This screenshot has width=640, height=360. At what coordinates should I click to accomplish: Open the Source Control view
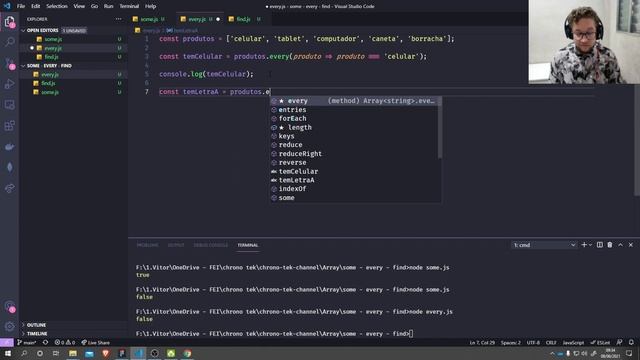tap(9, 63)
